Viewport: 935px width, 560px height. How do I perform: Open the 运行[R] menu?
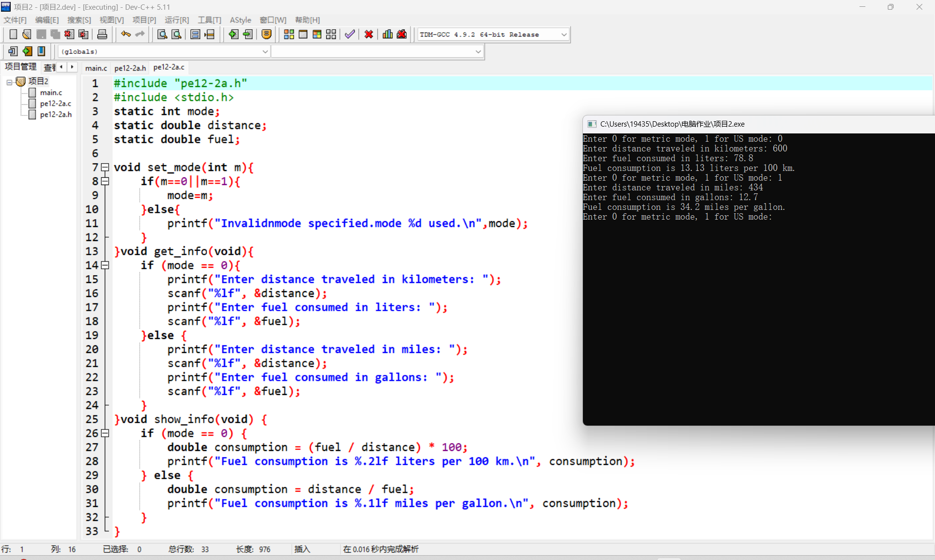click(176, 20)
